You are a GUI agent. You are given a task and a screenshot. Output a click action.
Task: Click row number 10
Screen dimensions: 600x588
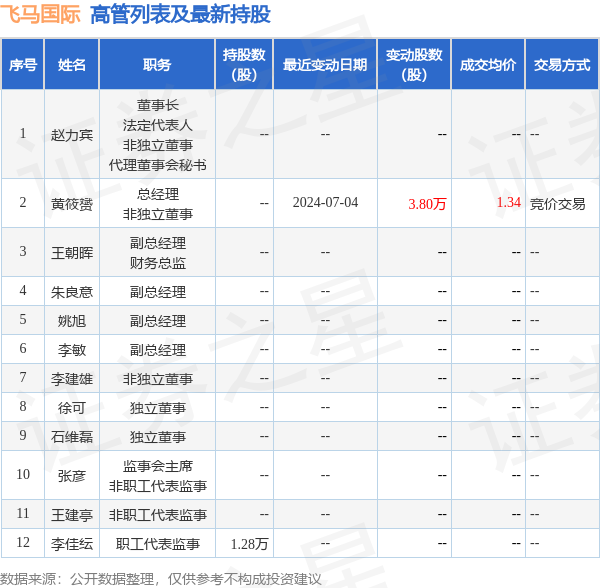(x=23, y=474)
